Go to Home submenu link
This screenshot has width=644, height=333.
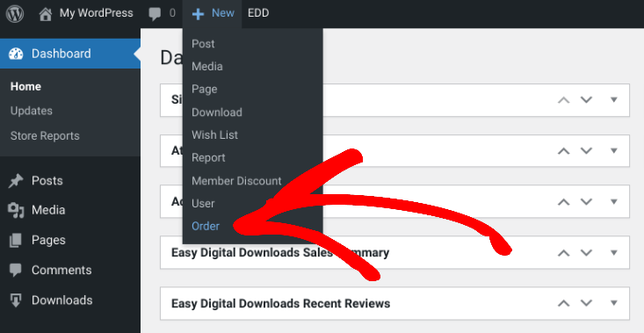[x=25, y=87]
